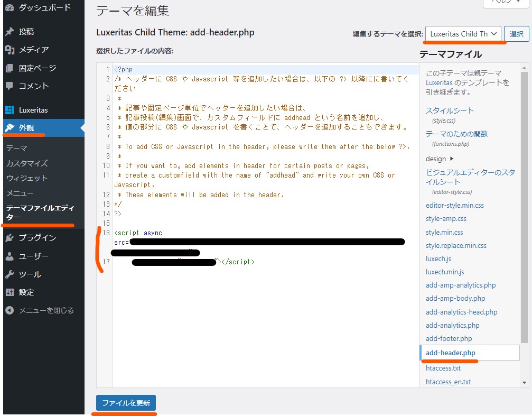Click the テーマを編集 page heading

tap(132, 11)
